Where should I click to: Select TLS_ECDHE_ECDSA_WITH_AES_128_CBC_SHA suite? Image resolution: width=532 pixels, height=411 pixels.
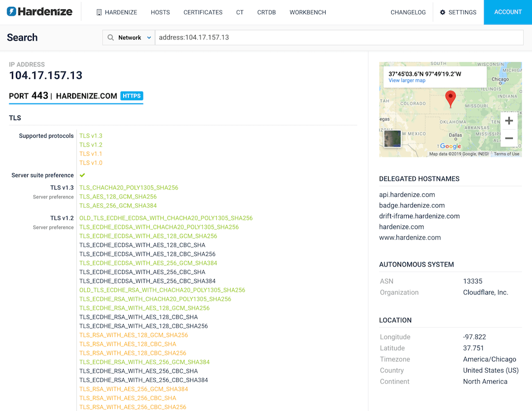(x=142, y=245)
